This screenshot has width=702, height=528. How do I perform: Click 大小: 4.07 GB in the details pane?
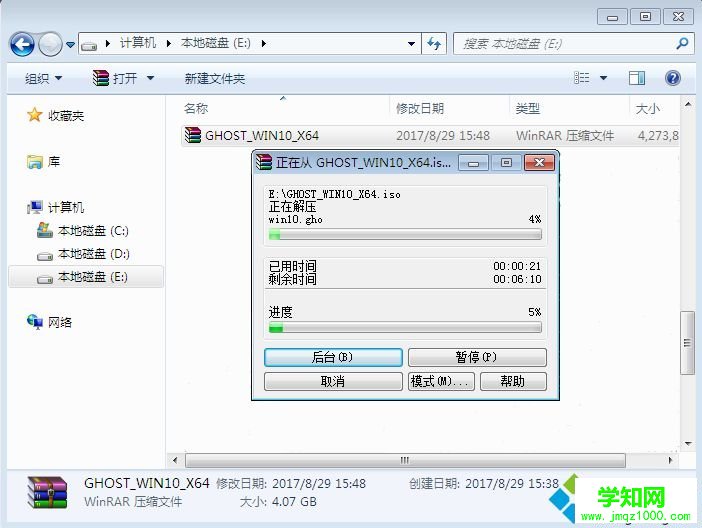coord(278,502)
